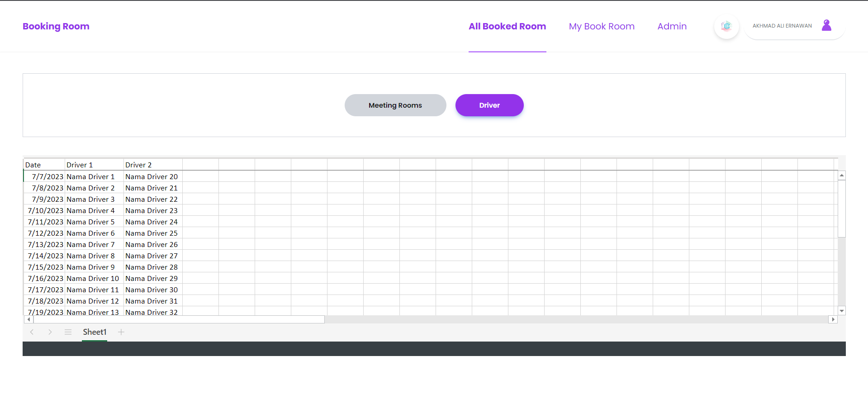Select the cell with date 7/7/2023

[44, 176]
